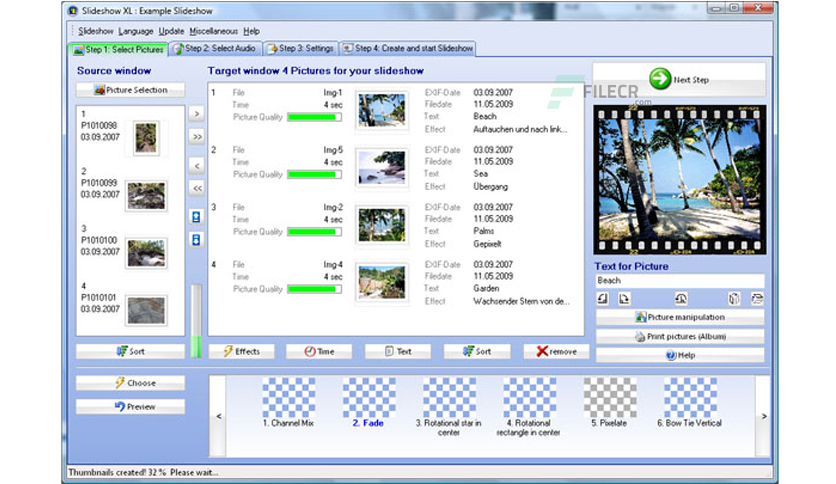This screenshot has width=836, height=484.
Task: Click Sort button under Source window
Action: [131, 351]
